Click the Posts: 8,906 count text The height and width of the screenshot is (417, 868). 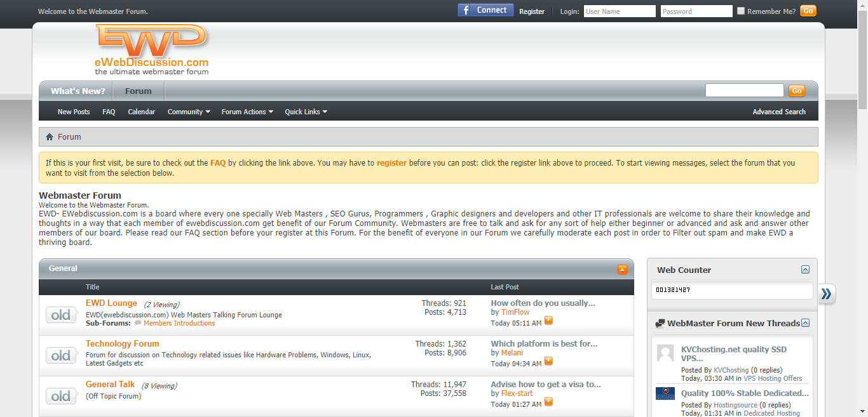(x=445, y=353)
